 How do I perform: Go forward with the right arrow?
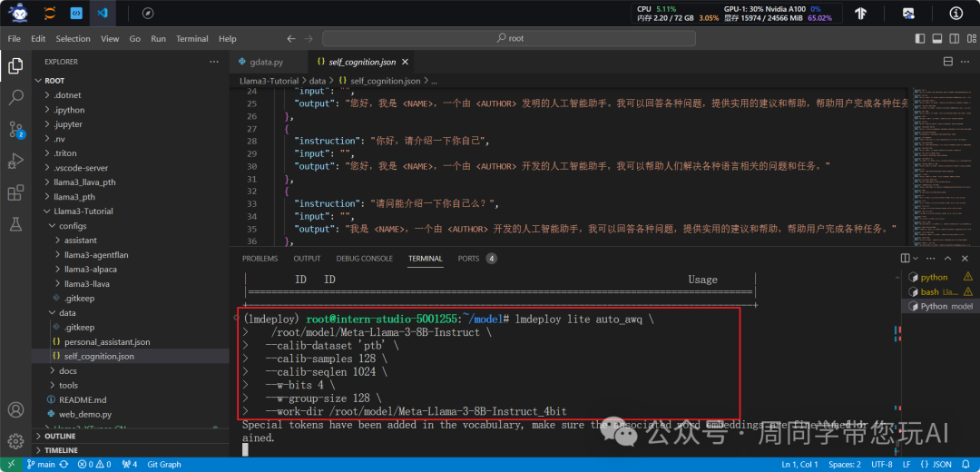pyautogui.click(x=309, y=39)
